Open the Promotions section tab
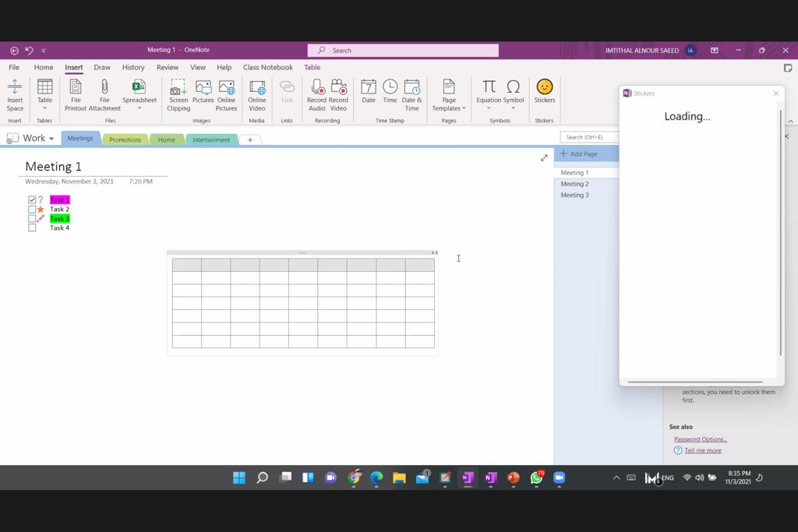This screenshot has width=798, height=532. [125, 139]
